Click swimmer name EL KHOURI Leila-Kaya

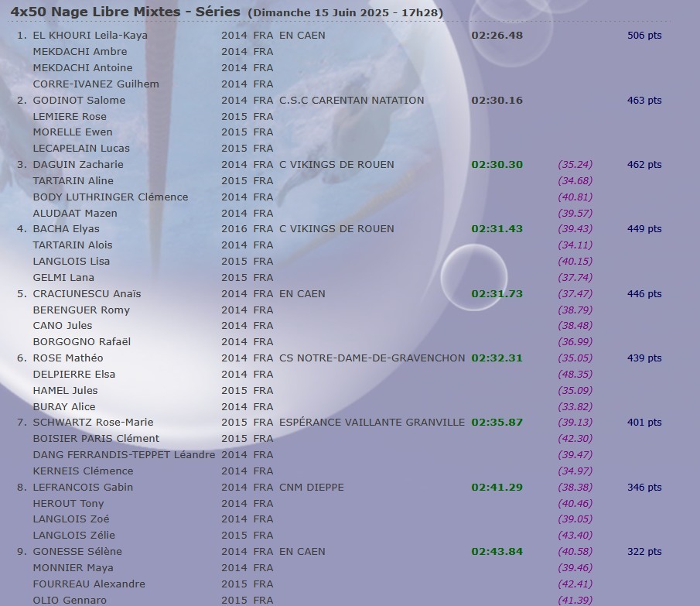(x=90, y=36)
